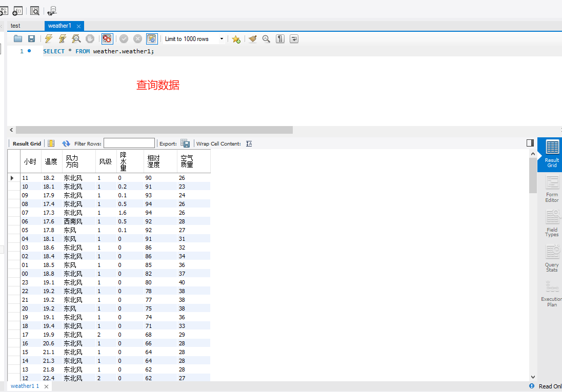
Task: Execute the query with lightning bolt icon
Action: coord(49,39)
